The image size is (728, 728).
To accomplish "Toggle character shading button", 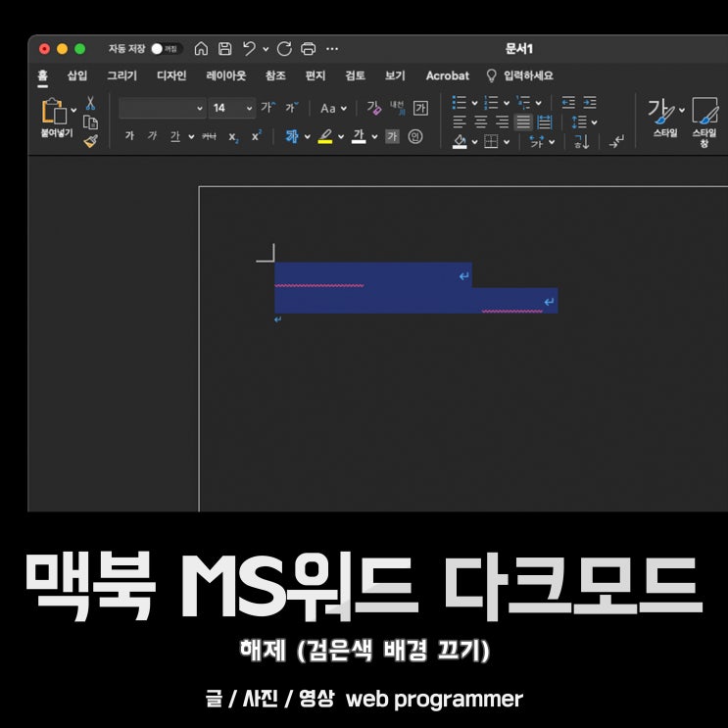I will [392, 136].
